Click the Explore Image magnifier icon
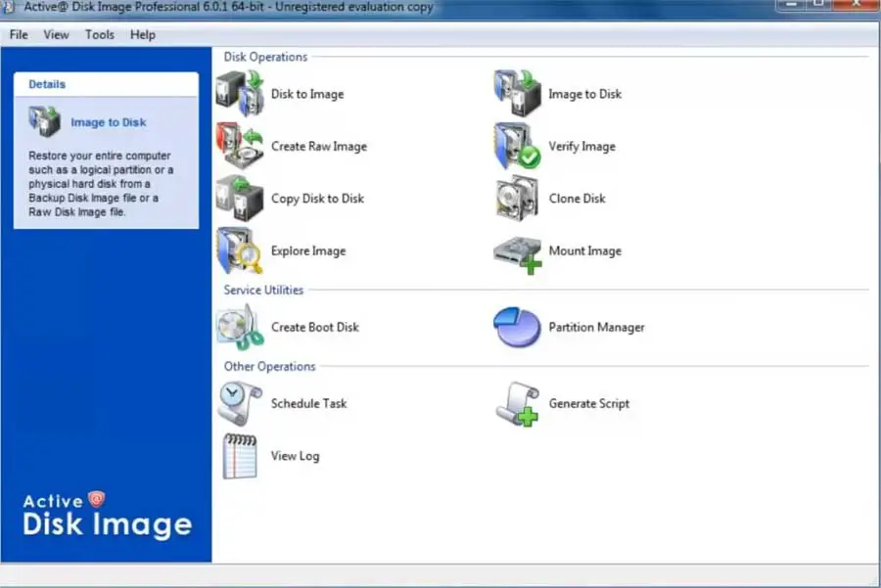 coord(240,250)
